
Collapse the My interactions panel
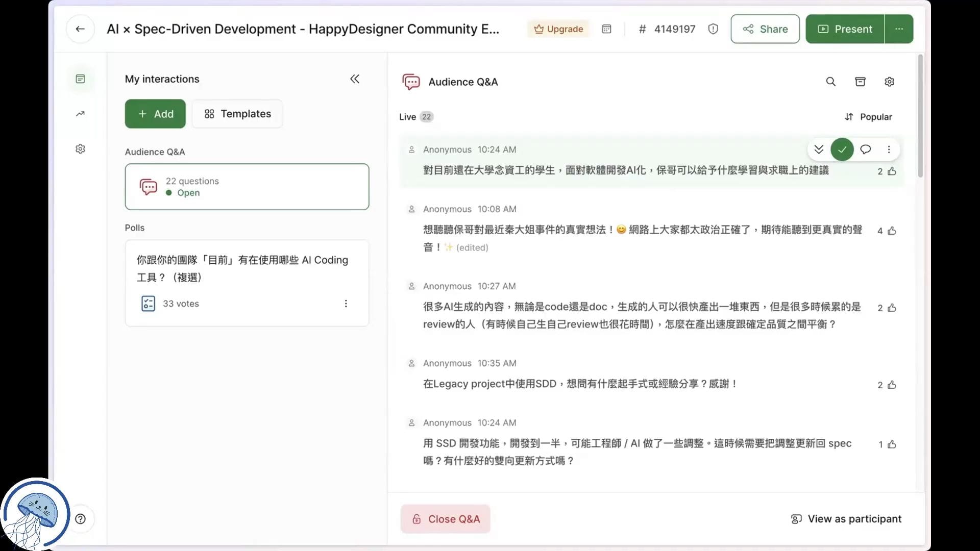click(355, 79)
